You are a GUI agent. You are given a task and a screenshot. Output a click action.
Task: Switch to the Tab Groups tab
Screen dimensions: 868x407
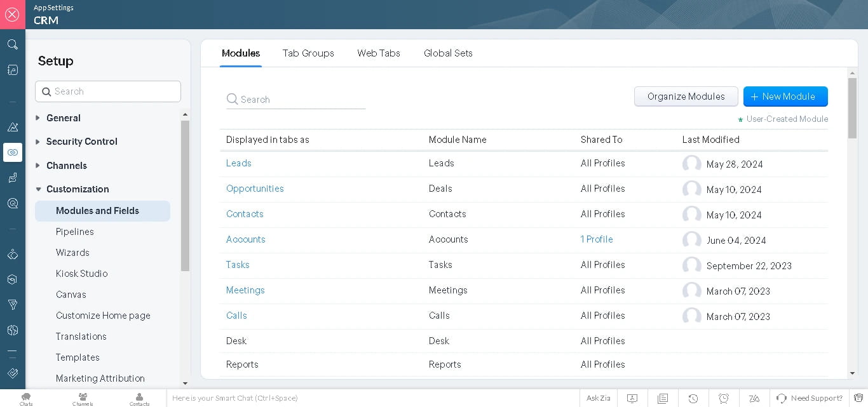pyautogui.click(x=308, y=53)
